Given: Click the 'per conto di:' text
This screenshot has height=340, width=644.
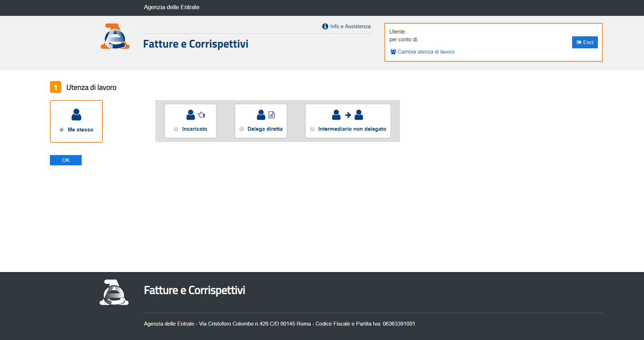Looking at the screenshot, I should point(404,39).
